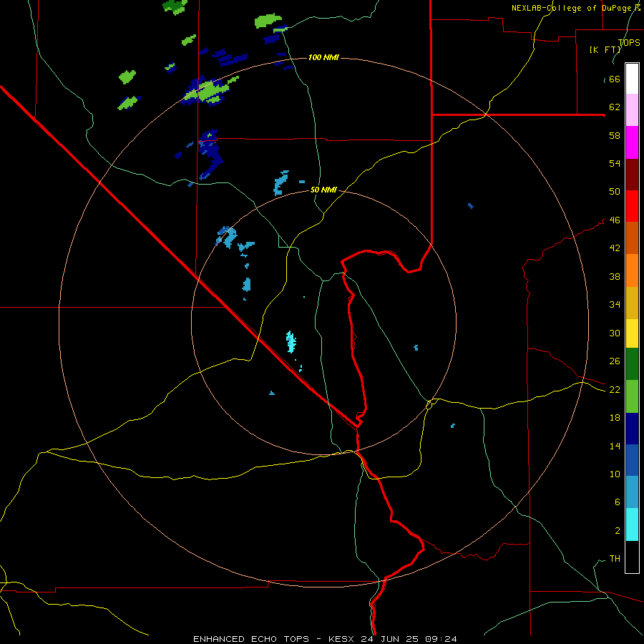The width and height of the screenshot is (644, 644).
Task: Click the legend value "66"
Action: pos(615,79)
